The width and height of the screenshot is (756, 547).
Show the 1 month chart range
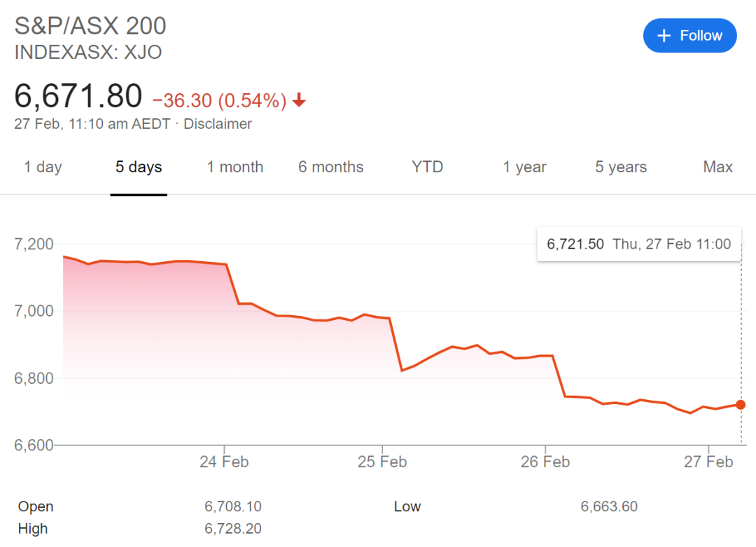pyautogui.click(x=235, y=167)
